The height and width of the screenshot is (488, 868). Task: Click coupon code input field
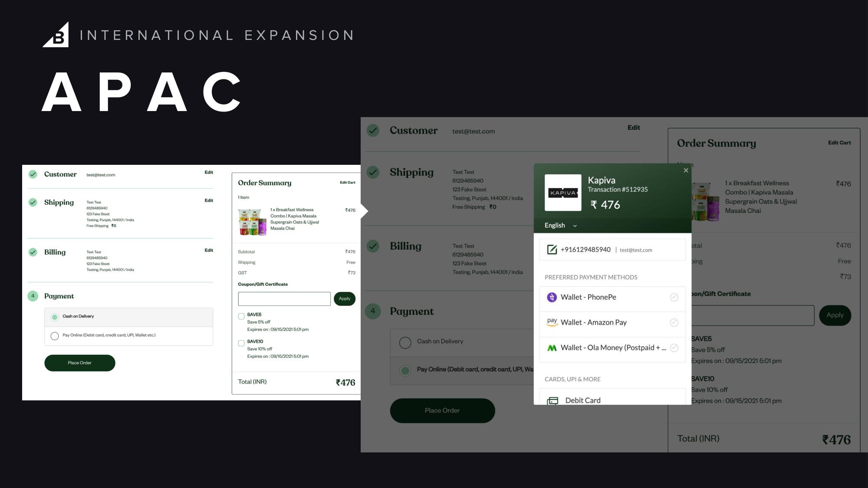pyautogui.click(x=284, y=298)
